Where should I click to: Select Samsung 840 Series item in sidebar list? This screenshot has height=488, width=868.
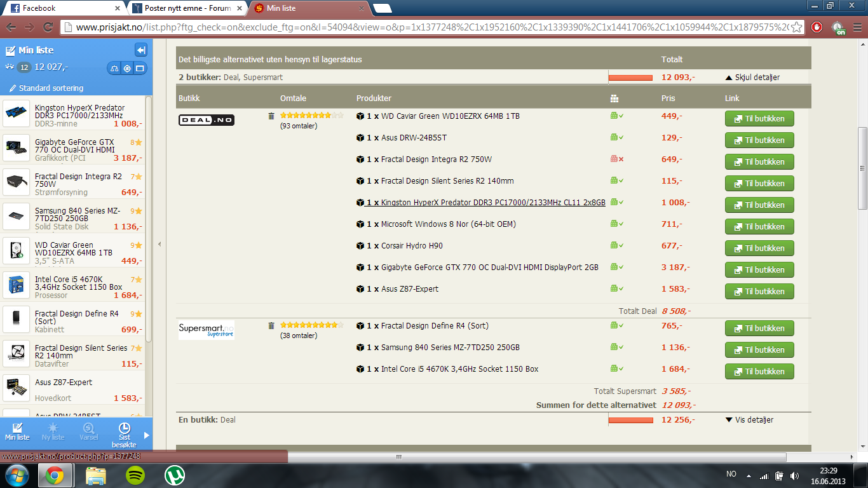click(x=74, y=217)
